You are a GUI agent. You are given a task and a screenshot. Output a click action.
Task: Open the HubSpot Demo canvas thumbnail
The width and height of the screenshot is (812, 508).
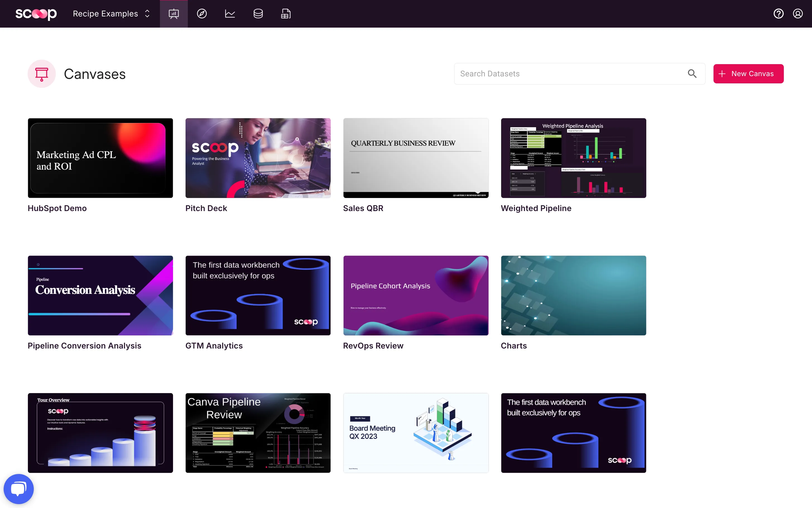[100, 158]
